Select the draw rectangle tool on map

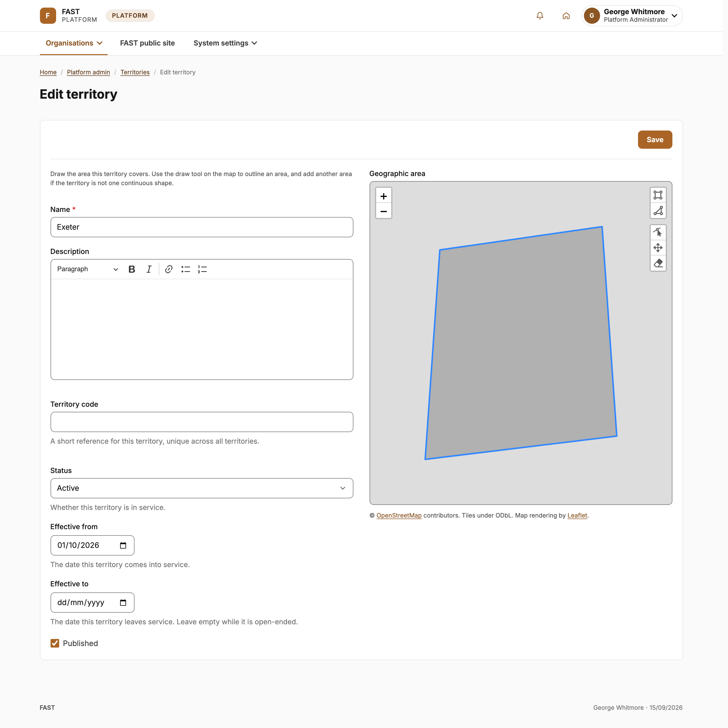657,195
